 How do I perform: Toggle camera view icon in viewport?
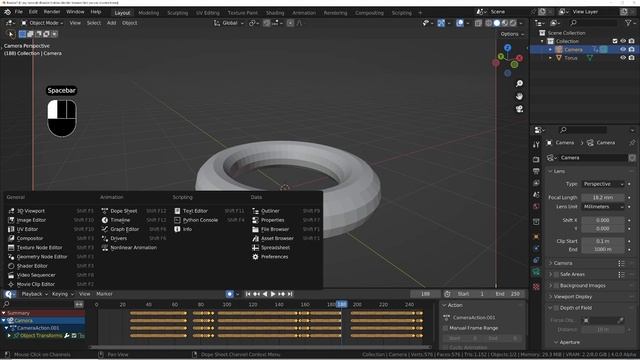click(x=519, y=109)
